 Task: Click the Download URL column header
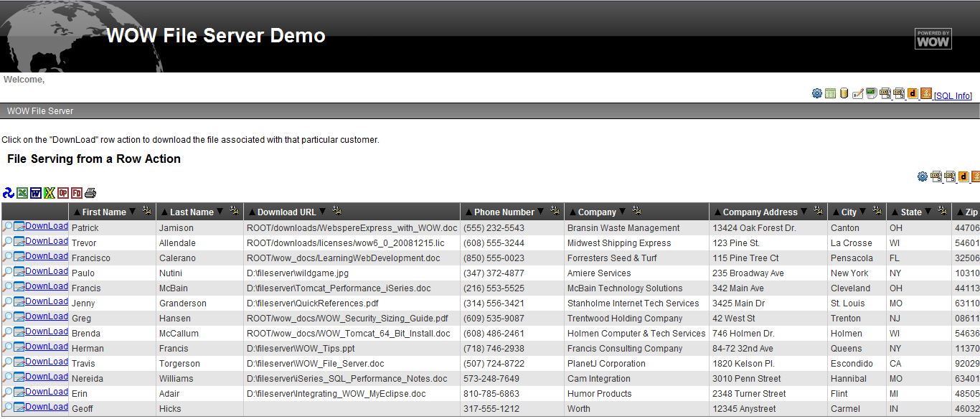286,212
